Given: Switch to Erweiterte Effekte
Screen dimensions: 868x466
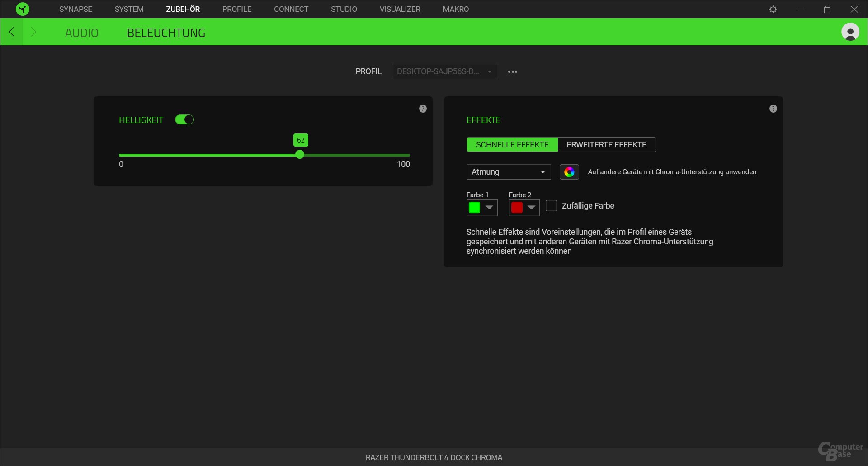Looking at the screenshot, I should point(607,145).
